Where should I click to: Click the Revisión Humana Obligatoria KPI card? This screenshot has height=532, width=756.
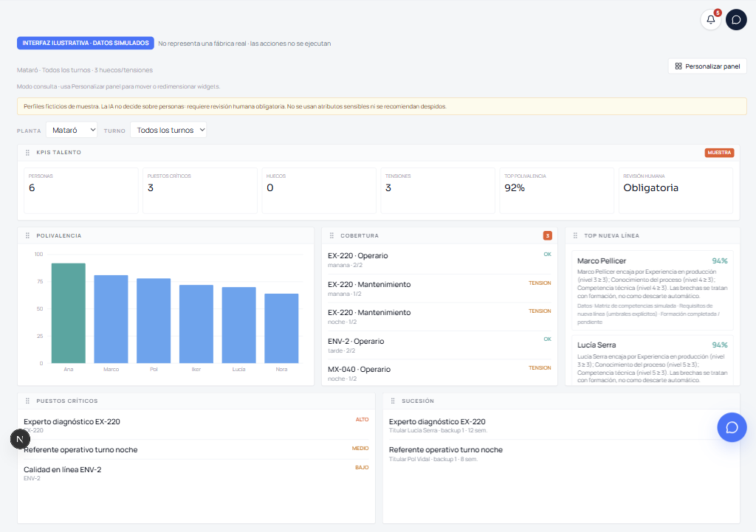click(676, 190)
